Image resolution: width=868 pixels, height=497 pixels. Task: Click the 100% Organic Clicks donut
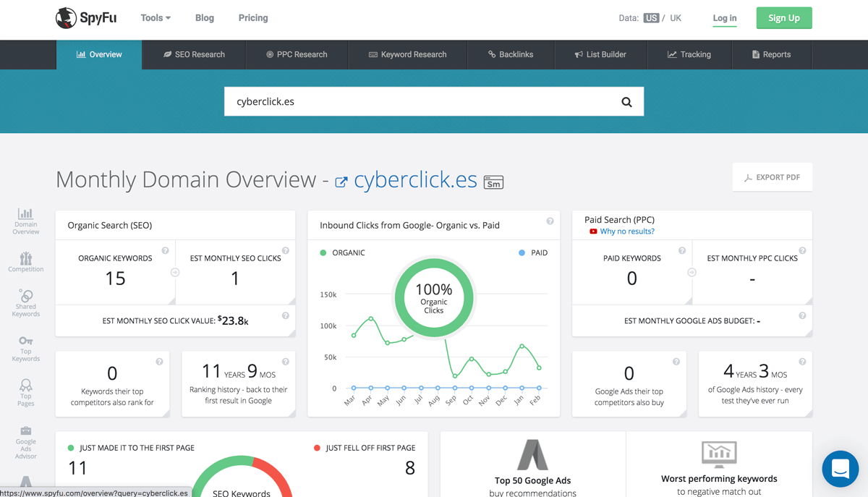pos(434,297)
